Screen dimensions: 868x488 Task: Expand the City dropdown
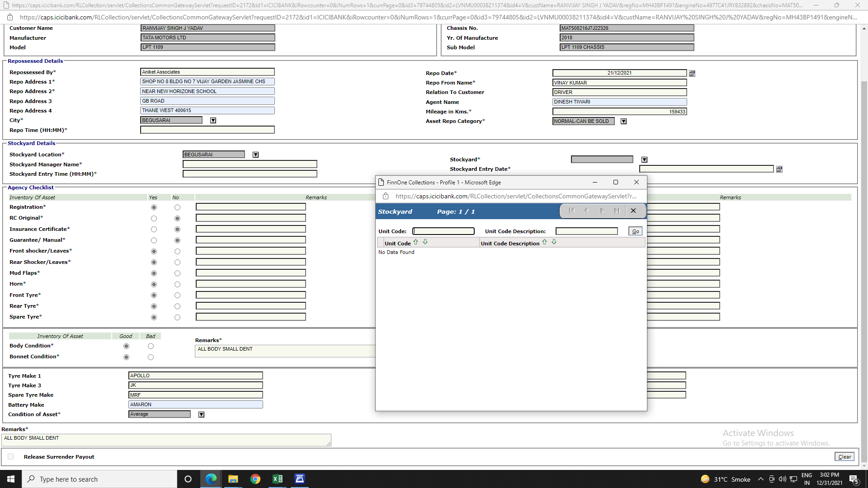point(213,120)
